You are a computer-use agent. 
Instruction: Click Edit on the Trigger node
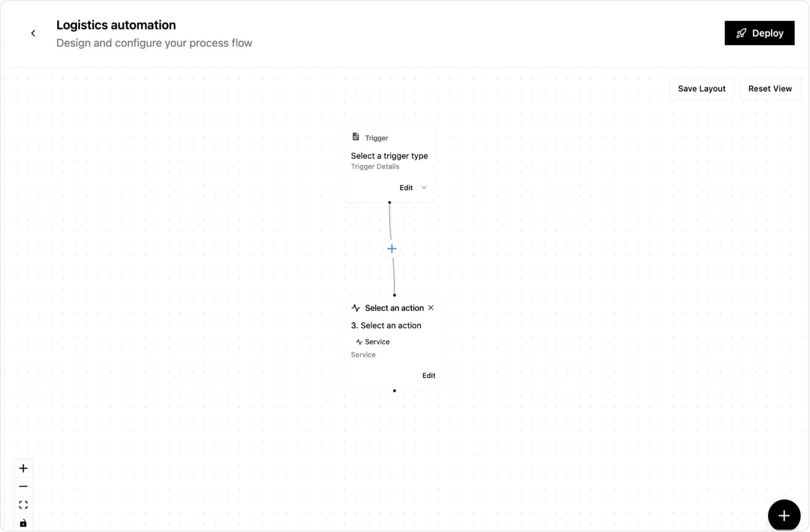(406, 188)
